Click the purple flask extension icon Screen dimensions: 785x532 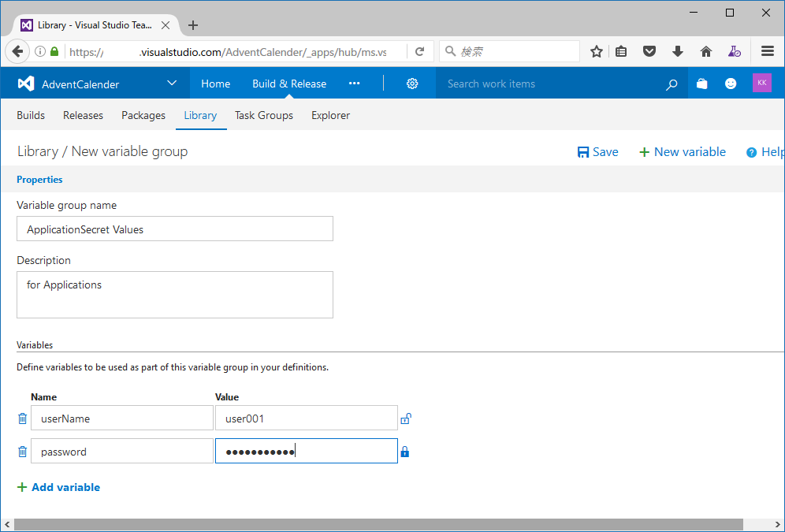(735, 51)
